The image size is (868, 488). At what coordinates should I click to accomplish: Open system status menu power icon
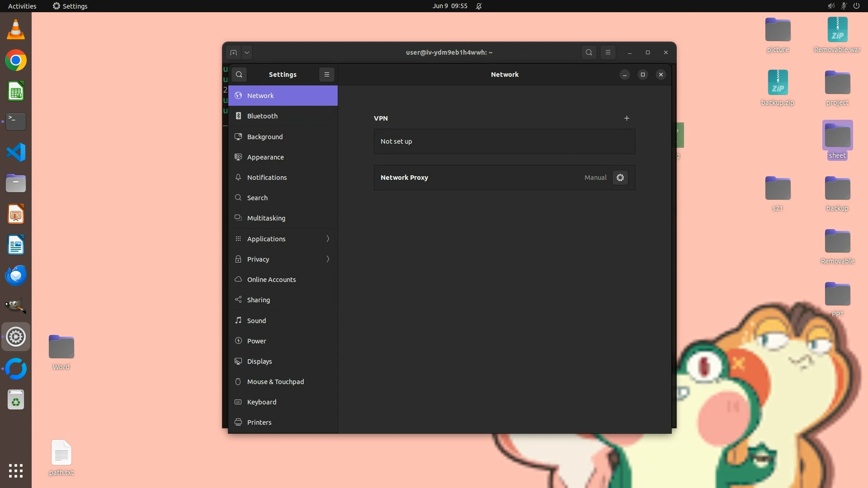tap(856, 6)
